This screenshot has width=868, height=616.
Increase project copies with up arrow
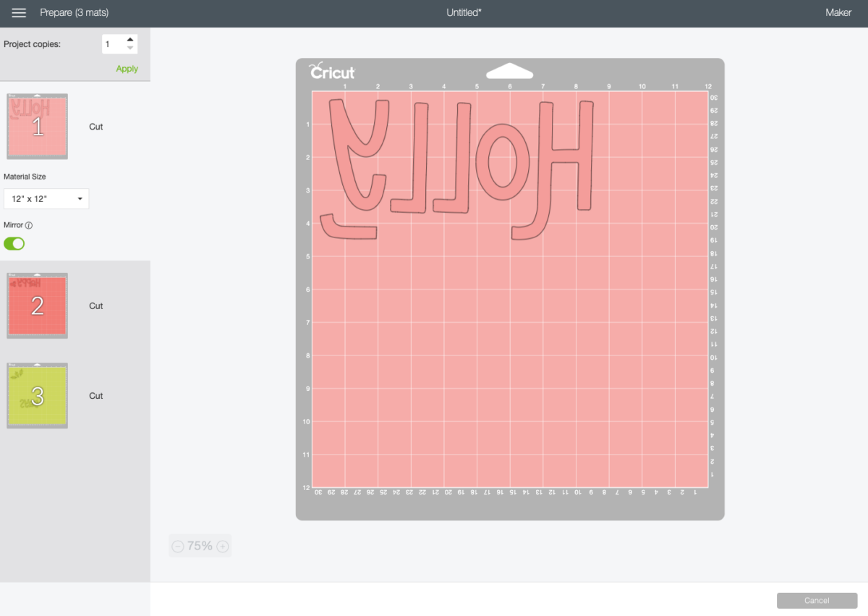129,40
